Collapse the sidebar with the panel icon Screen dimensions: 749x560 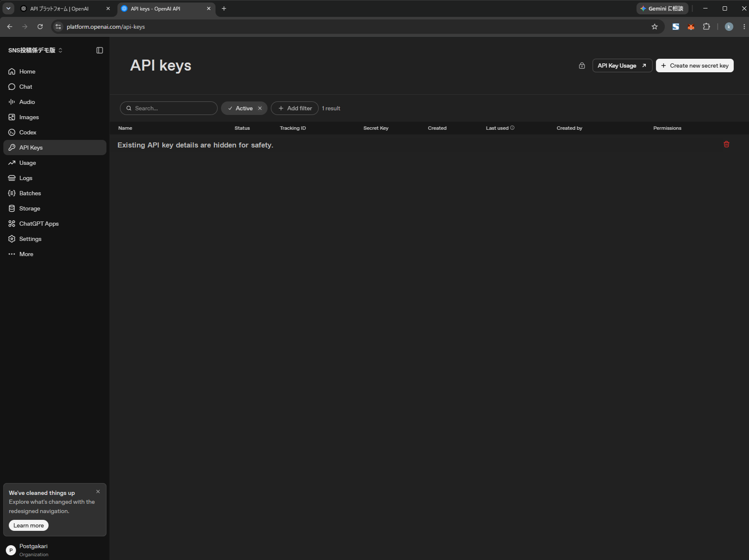pos(100,50)
